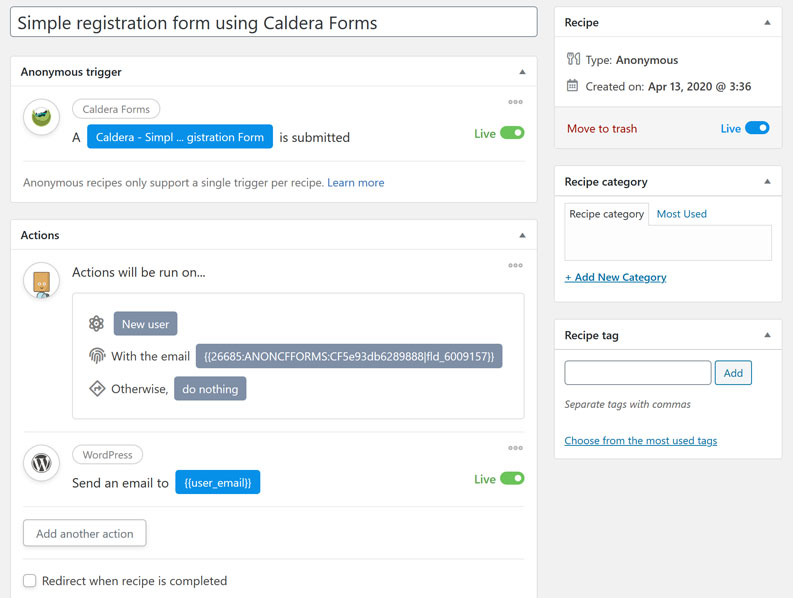The width and height of the screenshot is (793, 598).
Task: Collapse the Recipe panel
Action: pos(767,23)
